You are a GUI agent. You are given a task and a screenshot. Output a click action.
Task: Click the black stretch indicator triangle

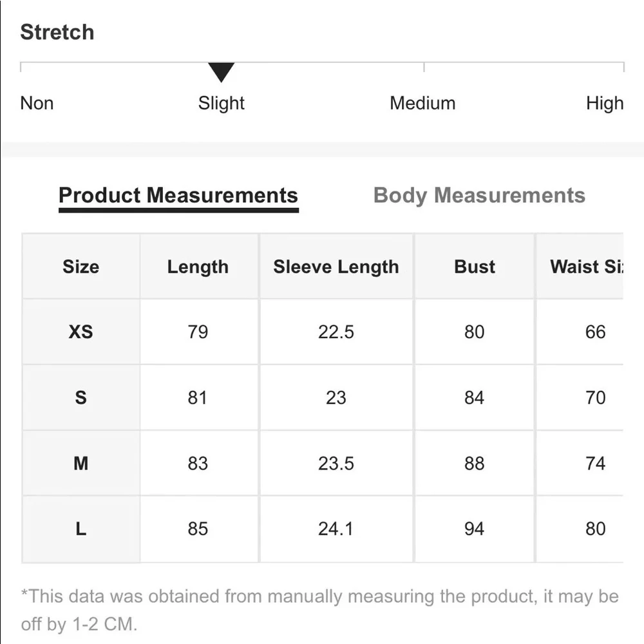pyautogui.click(x=221, y=72)
